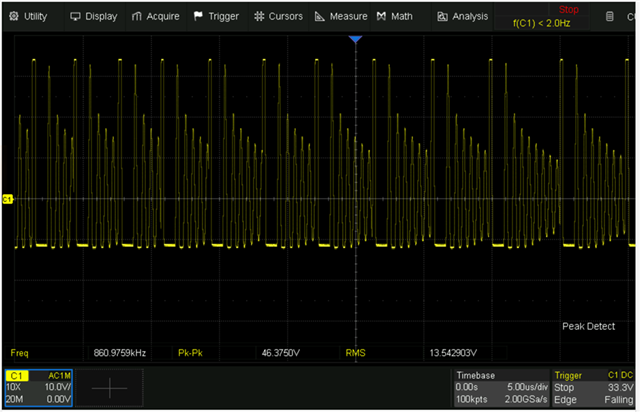Select the C1 channel ground marker
This screenshot has height=412, width=640.
(x=7, y=199)
